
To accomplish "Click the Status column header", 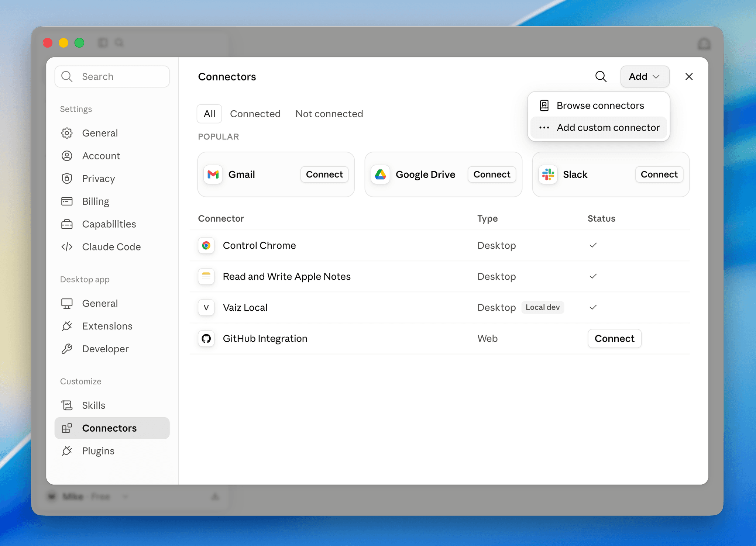I will pyautogui.click(x=601, y=218).
